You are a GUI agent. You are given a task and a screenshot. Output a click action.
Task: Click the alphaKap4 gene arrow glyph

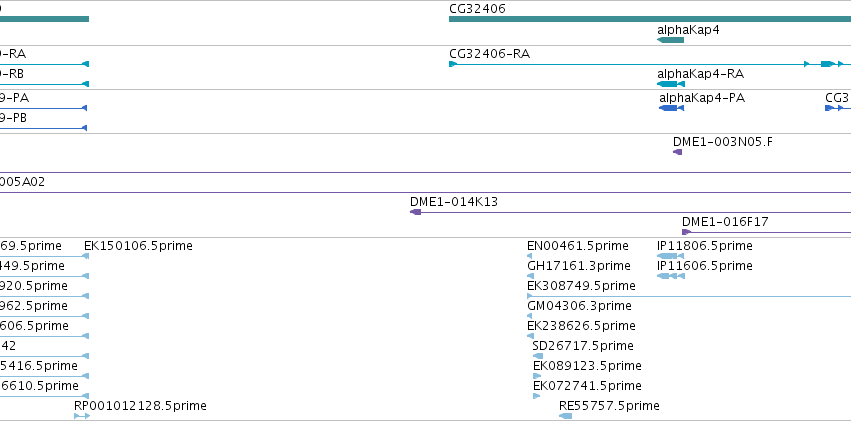pyautogui.click(x=670, y=40)
